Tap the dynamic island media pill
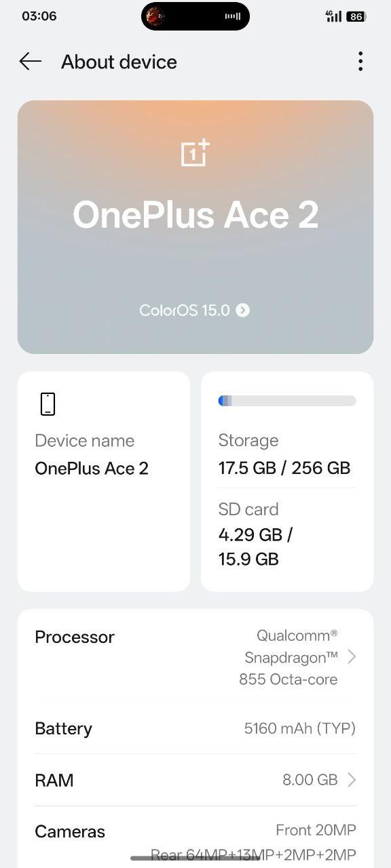The height and width of the screenshot is (868, 391). point(195,16)
